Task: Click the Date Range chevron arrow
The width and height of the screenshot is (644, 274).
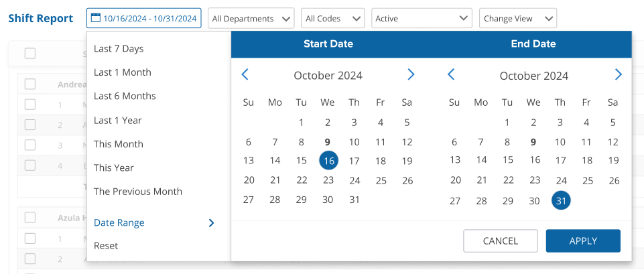Action: (211, 223)
